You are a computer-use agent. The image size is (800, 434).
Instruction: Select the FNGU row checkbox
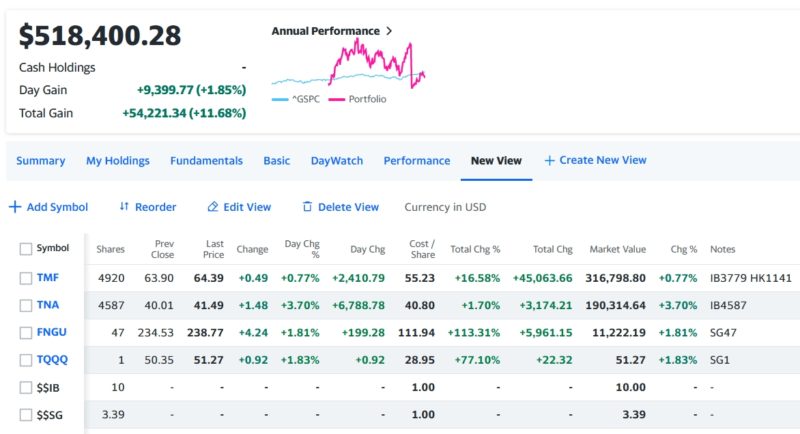tap(26, 332)
